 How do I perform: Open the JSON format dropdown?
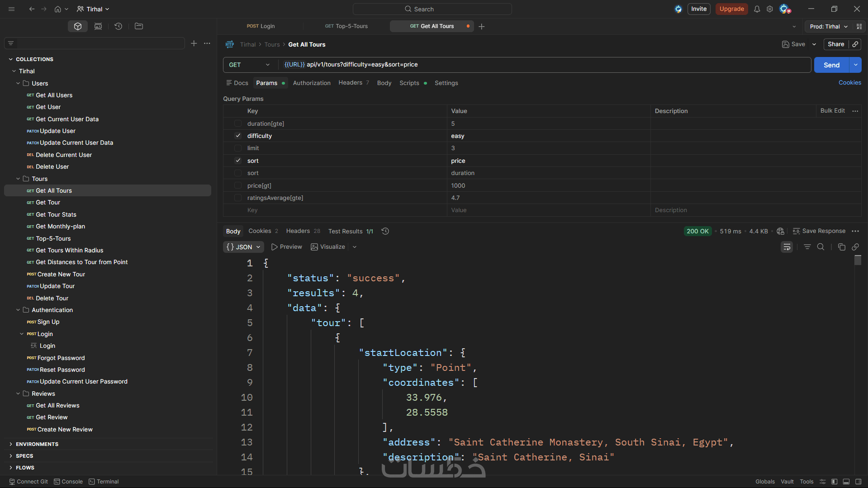[x=244, y=247]
